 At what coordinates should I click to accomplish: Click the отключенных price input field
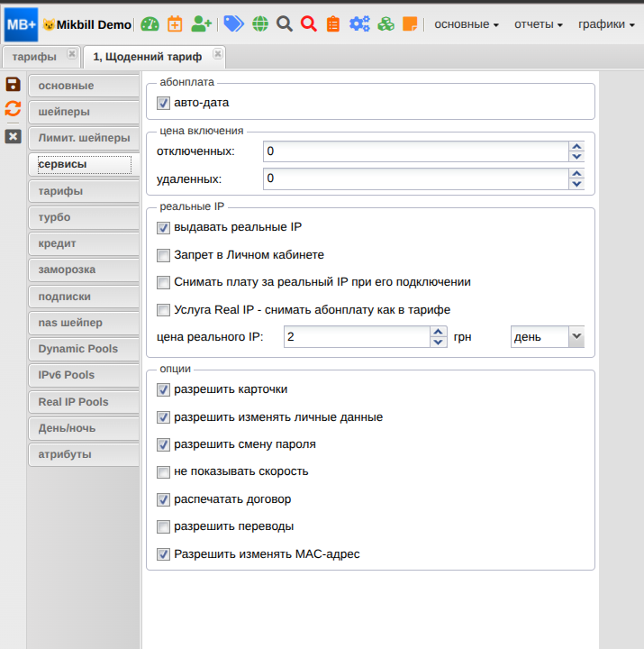[416, 151]
